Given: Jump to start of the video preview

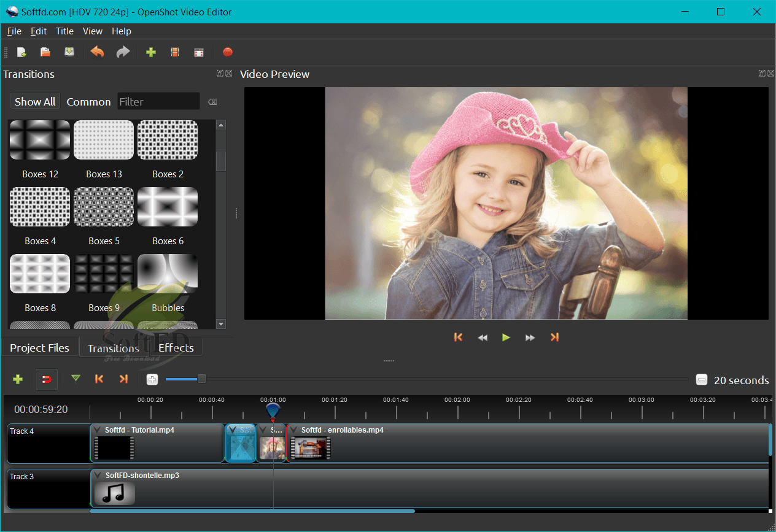Looking at the screenshot, I should (458, 337).
